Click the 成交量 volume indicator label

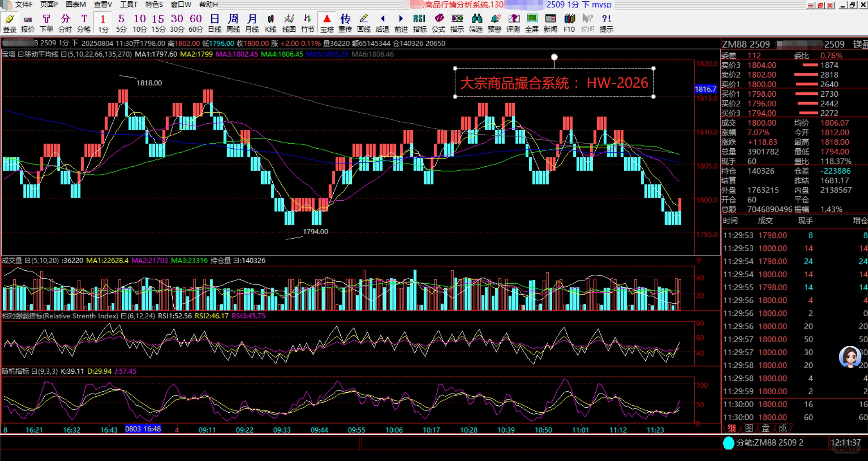pos(12,261)
